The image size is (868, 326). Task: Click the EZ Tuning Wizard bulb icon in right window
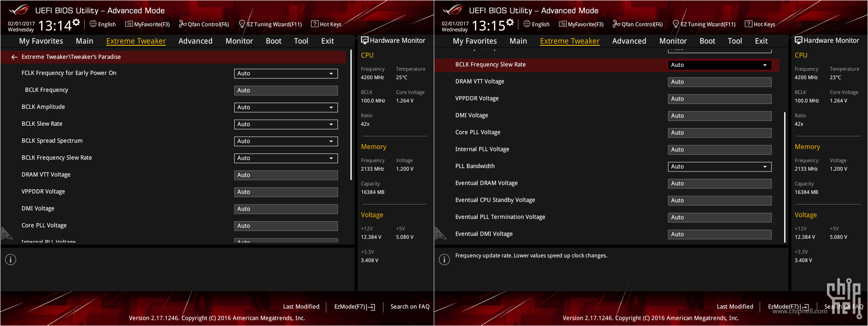(676, 24)
